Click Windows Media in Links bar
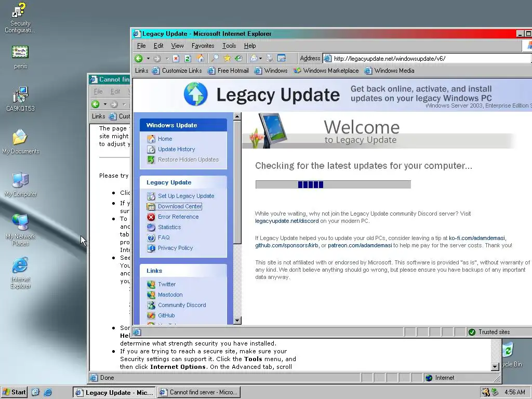Screen dimensions: 532x399 coord(390,71)
